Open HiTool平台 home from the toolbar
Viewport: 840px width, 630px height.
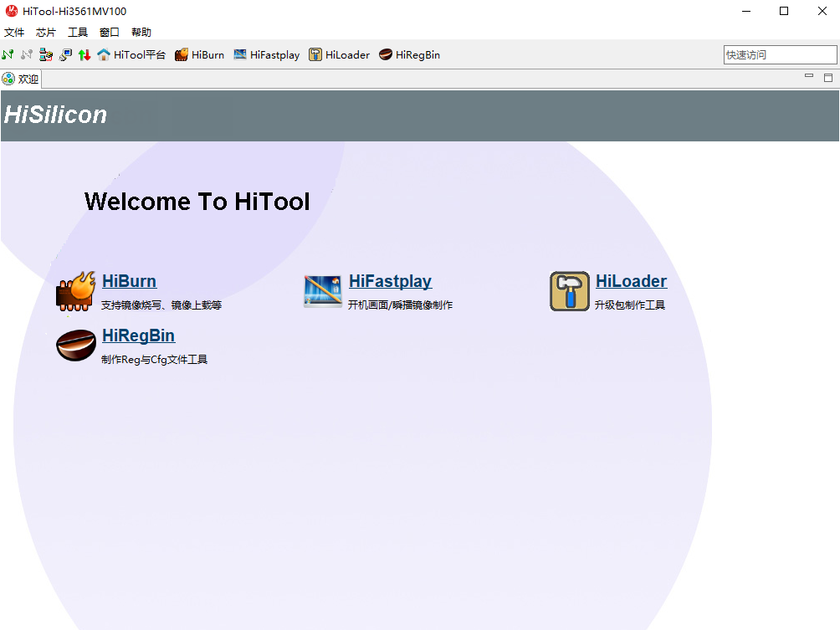click(131, 54)
